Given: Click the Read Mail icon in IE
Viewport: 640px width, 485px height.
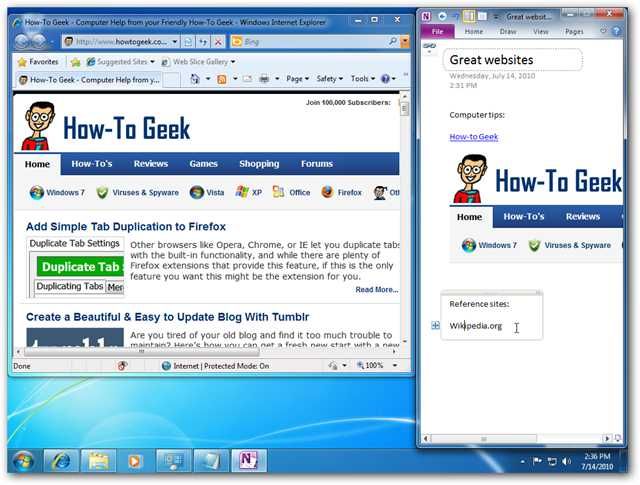Looking at the screenshot, I should (x=247, y=79).
